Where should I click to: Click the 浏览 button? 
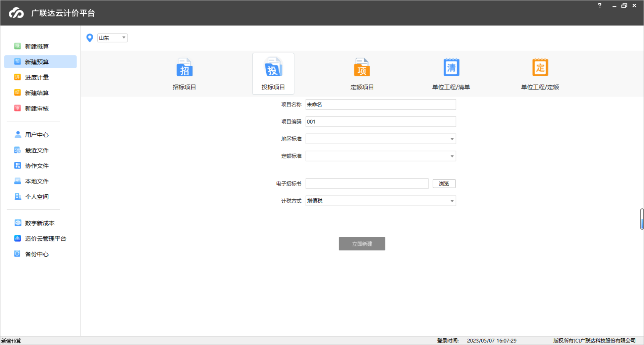[x=444, y=184]
